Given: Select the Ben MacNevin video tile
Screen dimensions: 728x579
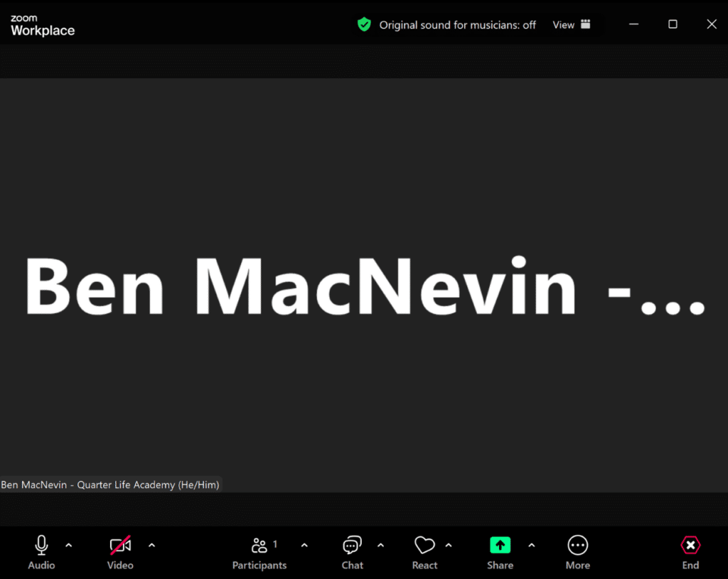Looking at the screenshot, I should point(364,284).
